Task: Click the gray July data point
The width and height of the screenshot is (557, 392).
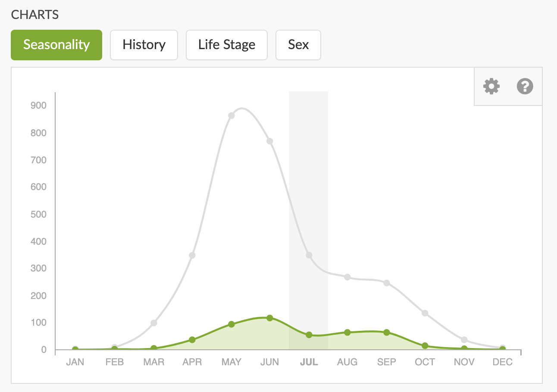Action: pyautogui.click(x=309, y=255)
